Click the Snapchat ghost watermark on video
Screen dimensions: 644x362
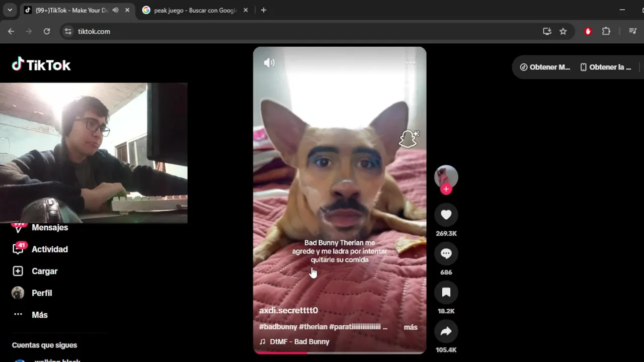pos(409,139)
